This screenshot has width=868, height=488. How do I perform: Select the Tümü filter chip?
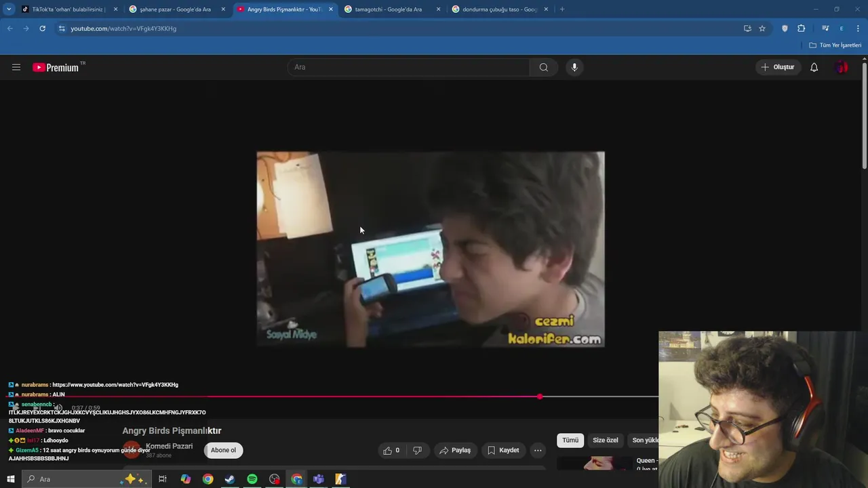tap(570, 440)
